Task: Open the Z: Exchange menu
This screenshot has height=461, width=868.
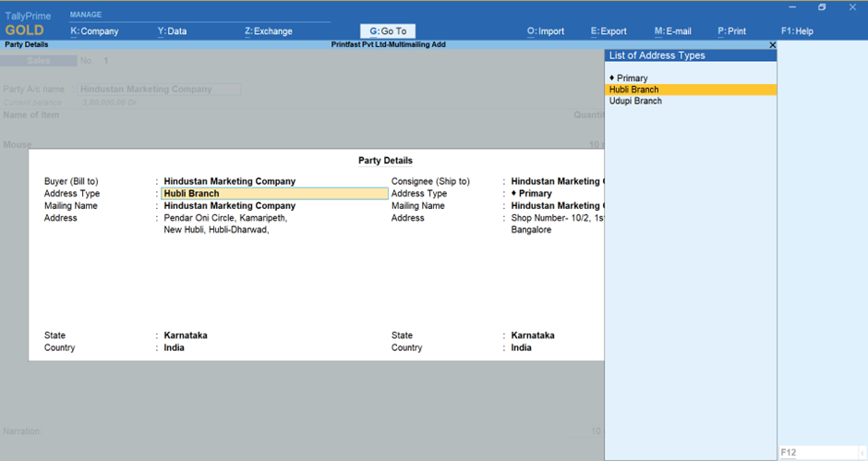Action: [x=269, y=31]
